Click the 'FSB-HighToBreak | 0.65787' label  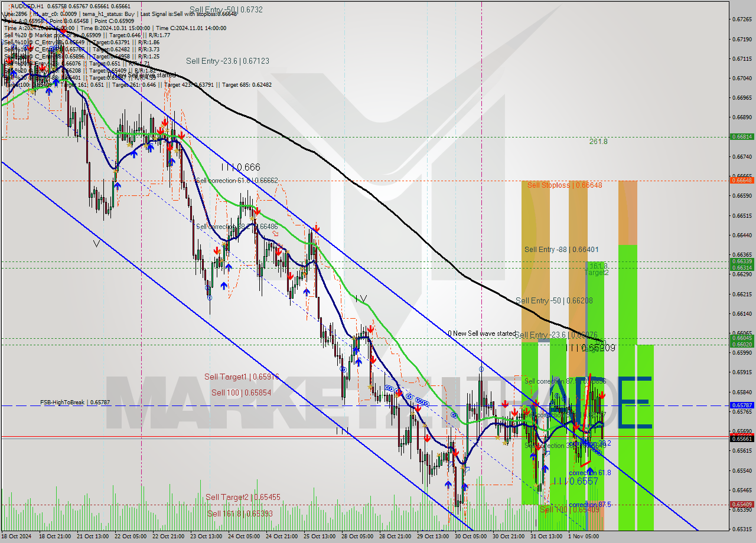tap(75, 403)
